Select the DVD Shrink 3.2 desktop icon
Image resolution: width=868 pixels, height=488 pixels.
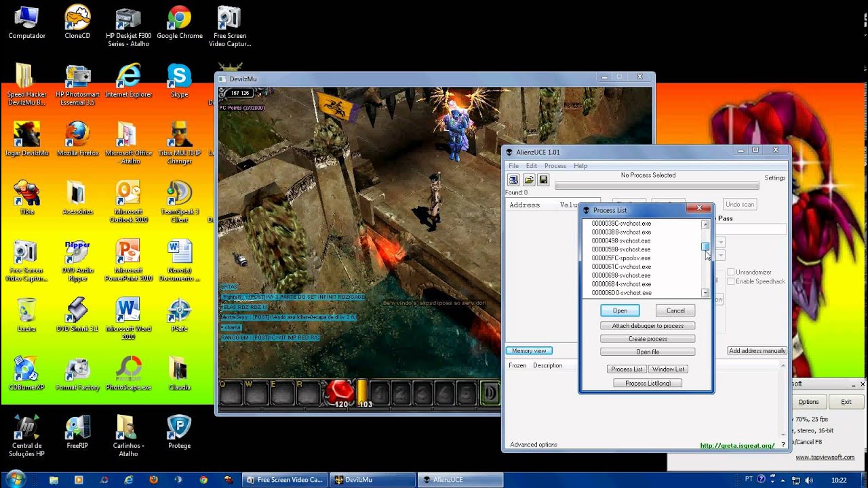click(77, 314)
